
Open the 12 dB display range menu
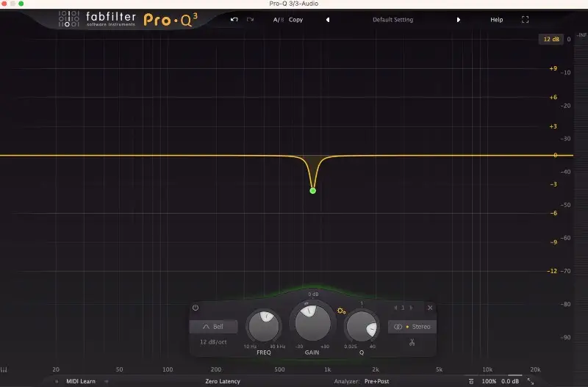(549, 39)
